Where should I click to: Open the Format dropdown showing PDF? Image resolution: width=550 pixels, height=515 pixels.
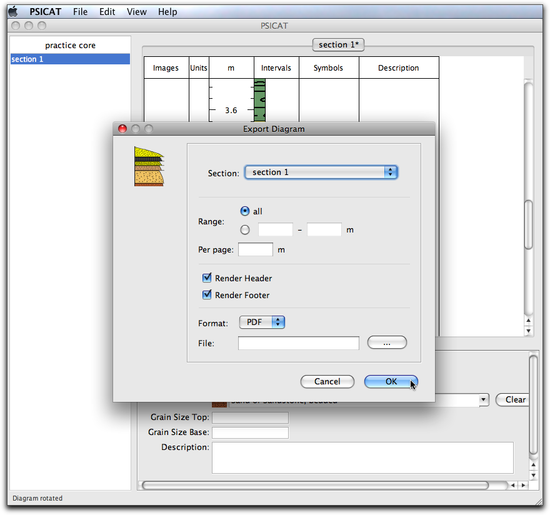tap(262, 322)
